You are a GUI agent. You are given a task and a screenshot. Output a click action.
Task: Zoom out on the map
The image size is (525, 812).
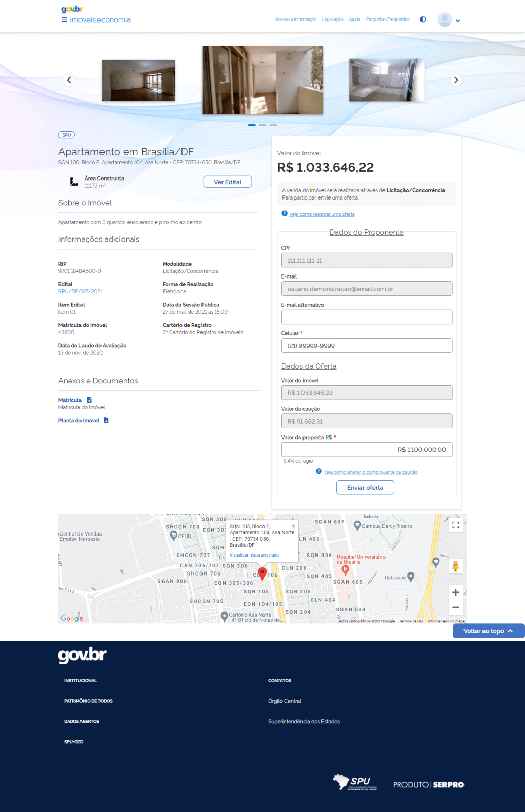pos(455,607)
